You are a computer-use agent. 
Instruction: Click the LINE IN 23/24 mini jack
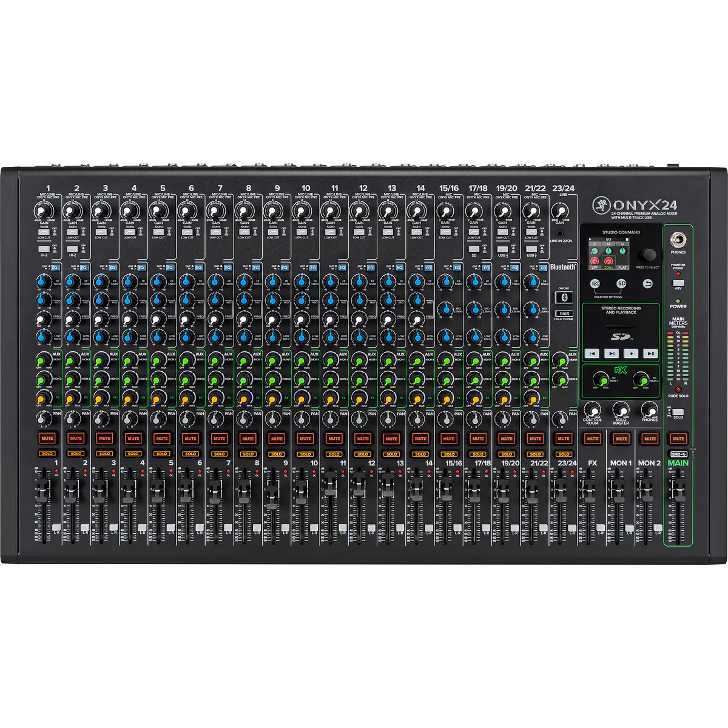[x=561, y=233]
